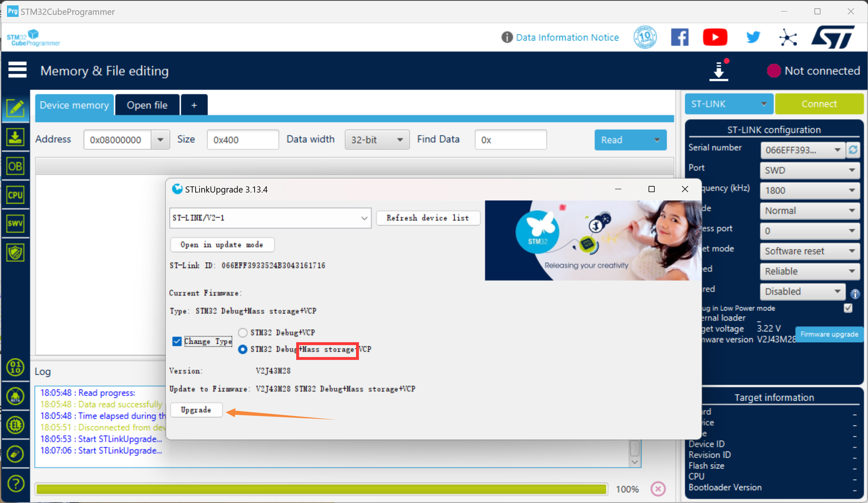The width and height of the screenshot is (868, 503).
Task: Select STM32 Debug+Mass storage+VCP radio option
Action: pos(243,349)
